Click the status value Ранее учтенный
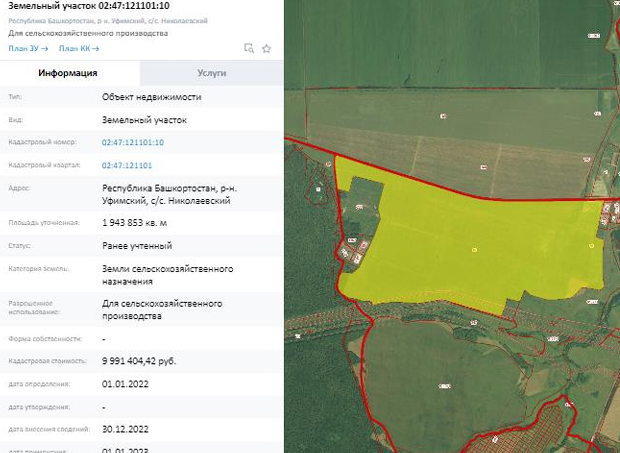This screenshot has width=620, height=453. [x=137, y=245]
